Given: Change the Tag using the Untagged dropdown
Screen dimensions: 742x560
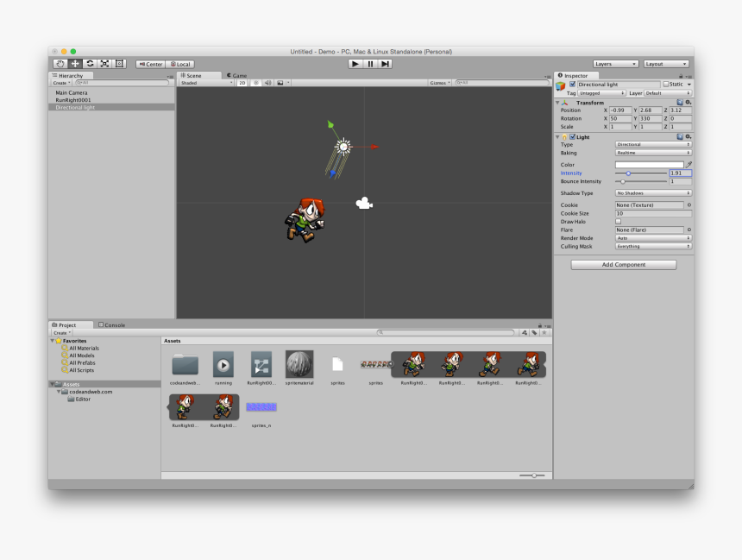Looking at the screenshot, I should (600, 92).
